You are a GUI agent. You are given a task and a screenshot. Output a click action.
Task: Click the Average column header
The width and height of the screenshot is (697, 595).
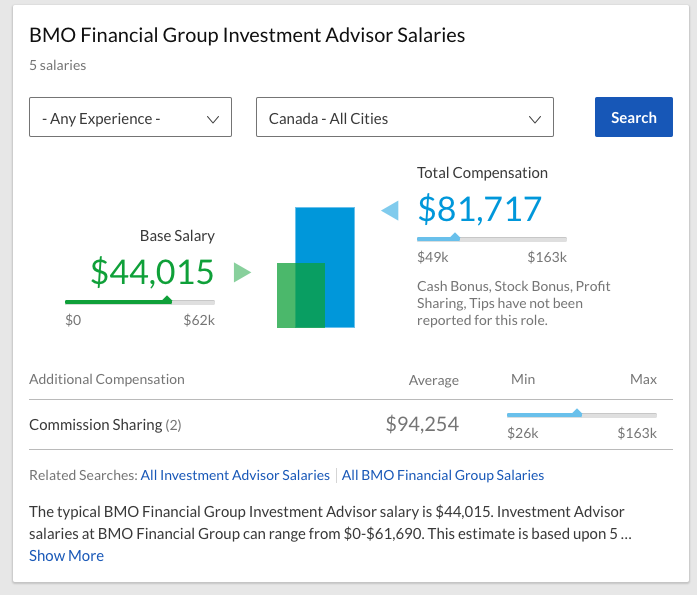click(434, 380)
